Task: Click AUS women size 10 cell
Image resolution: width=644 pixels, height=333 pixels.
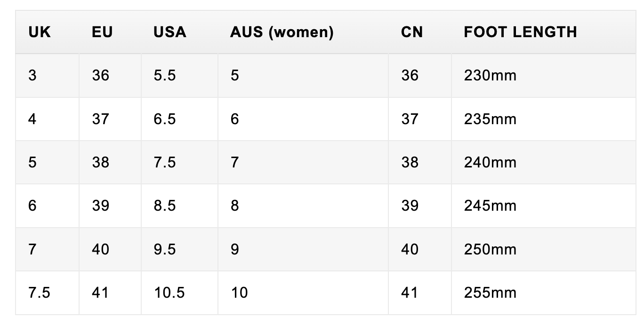Action: (x=239, y=293)
